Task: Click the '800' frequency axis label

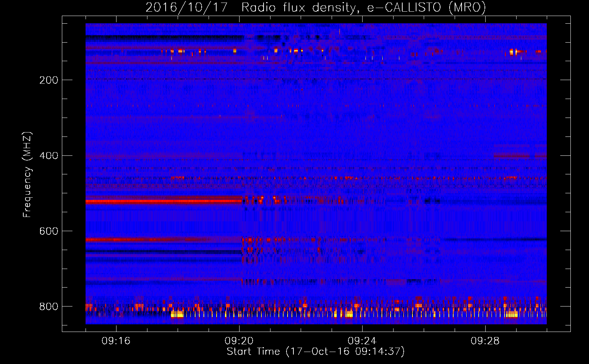Action: click(48, 306)
